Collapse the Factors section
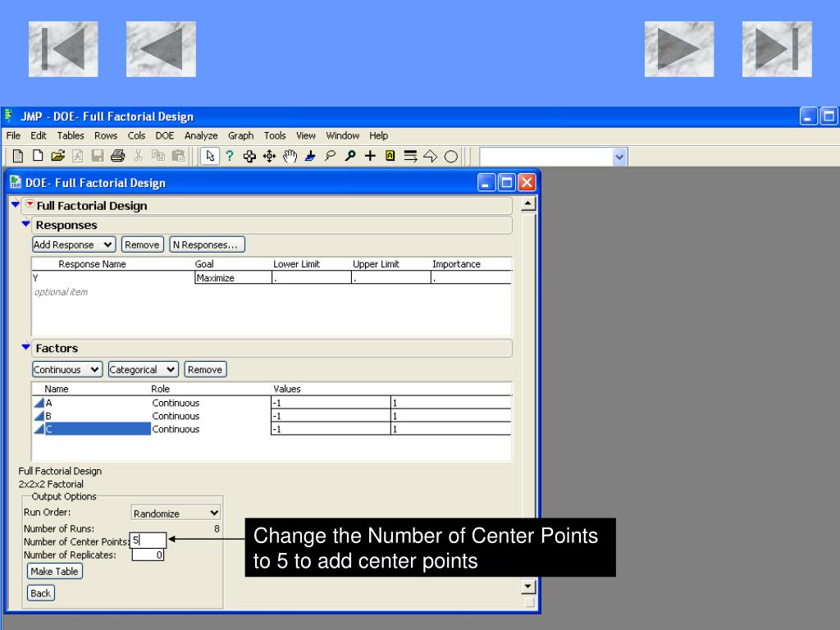This screenshot has width=840, height=630. click(x=25, y=347)
